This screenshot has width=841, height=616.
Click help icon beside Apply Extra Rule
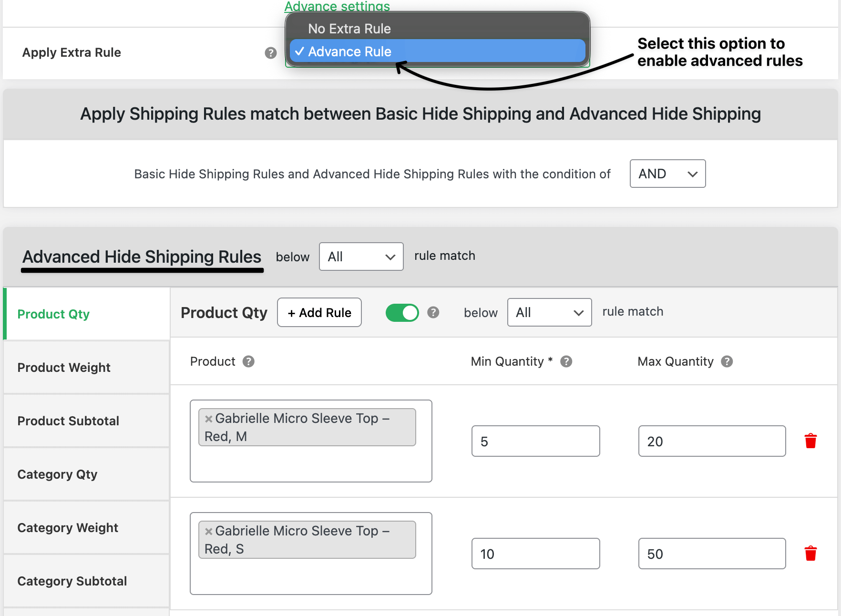point(270,53)
